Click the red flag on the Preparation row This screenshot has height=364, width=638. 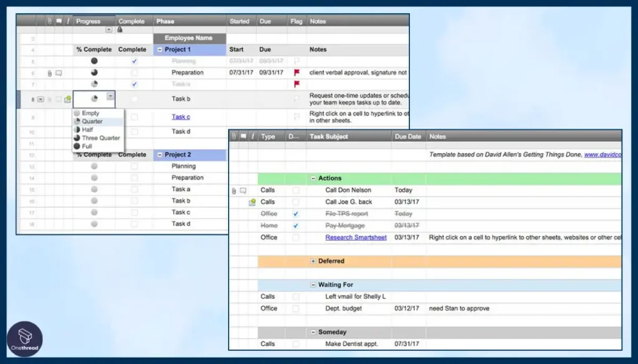[x=297, y=72]
